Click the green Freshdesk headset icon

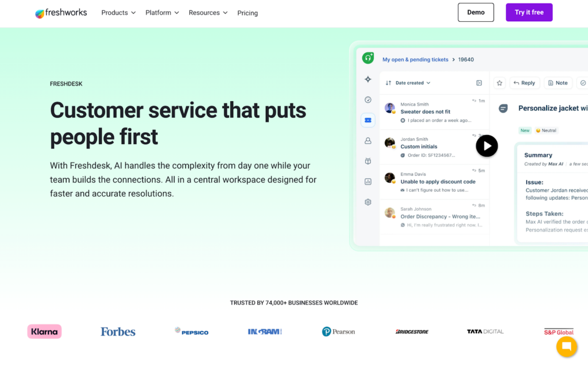pyautogui.click(x=368, y=58)
